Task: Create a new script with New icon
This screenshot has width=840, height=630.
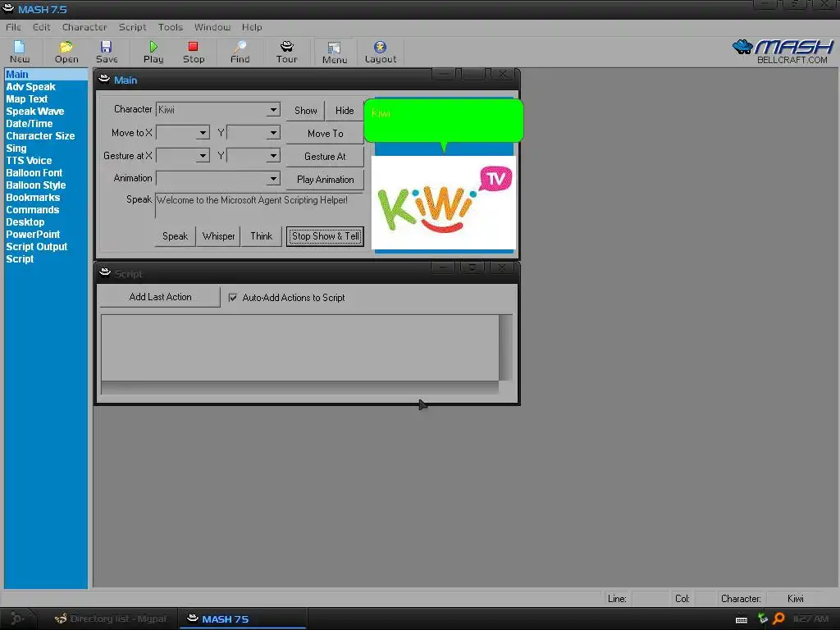Action: [x=20, y=52]
